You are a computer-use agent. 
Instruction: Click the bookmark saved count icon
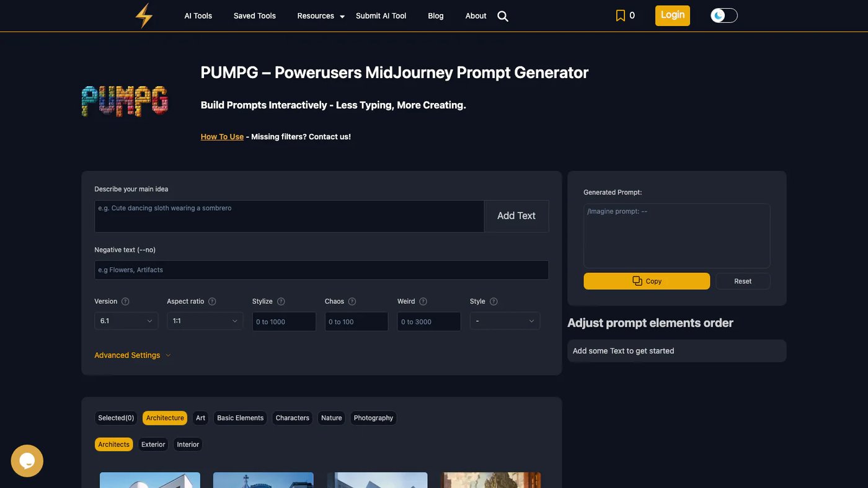coord(621,16)
